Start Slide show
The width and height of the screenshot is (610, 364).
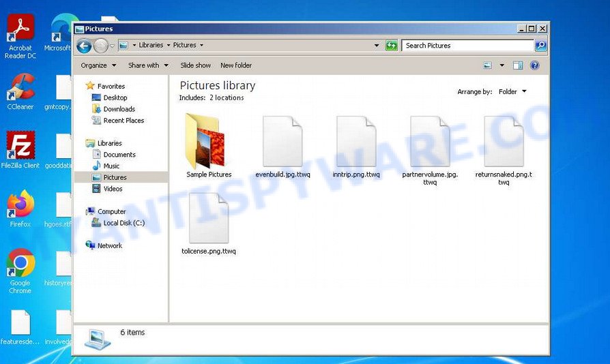tap(195, 65)
